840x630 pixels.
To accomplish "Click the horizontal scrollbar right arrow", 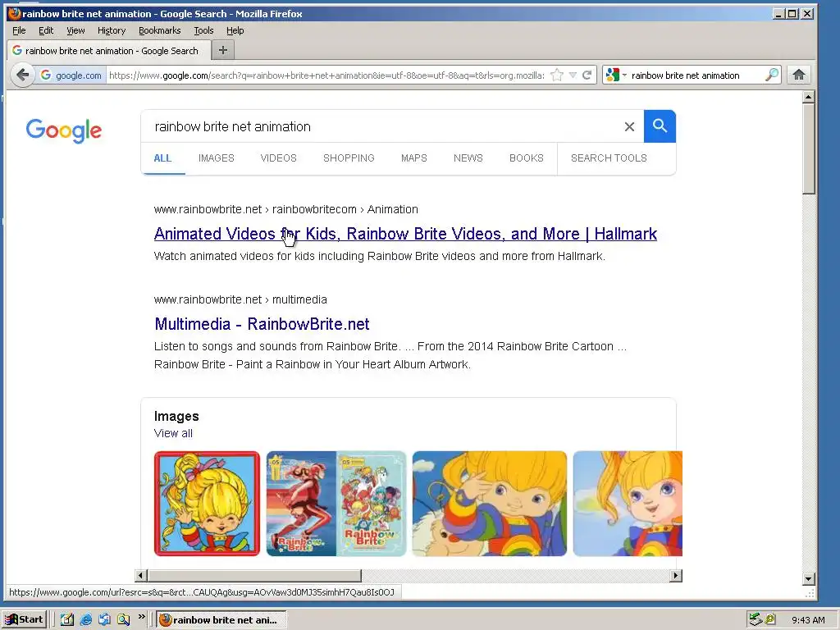I will 676,575.
